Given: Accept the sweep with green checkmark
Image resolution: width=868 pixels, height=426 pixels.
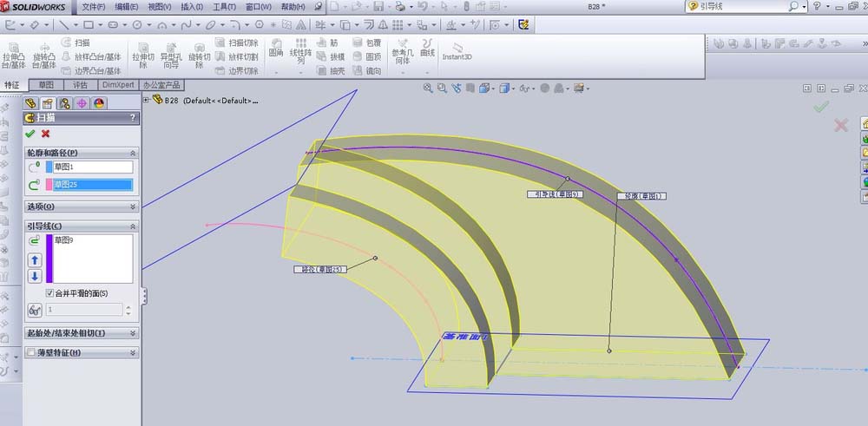Looking at the screenshot, I should pos(30,134).
